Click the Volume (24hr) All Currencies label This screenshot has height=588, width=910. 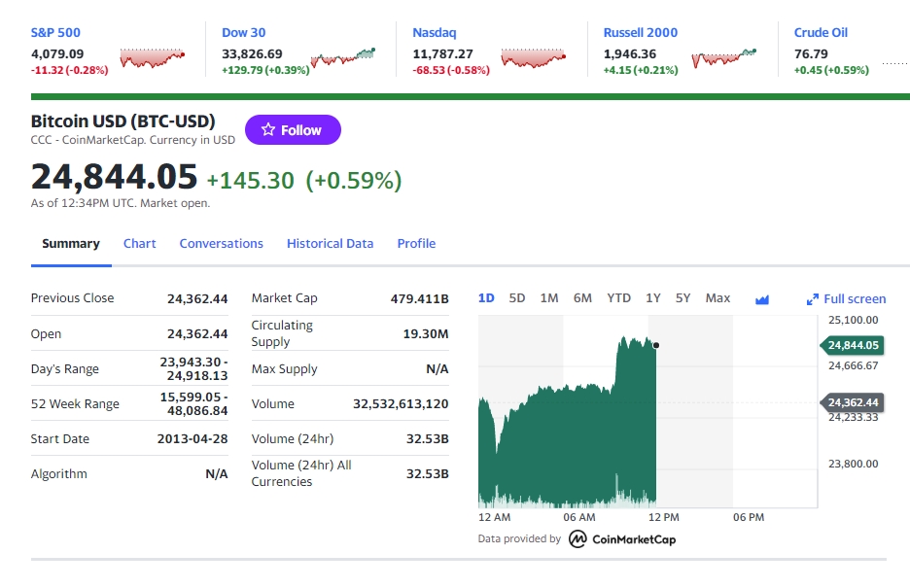[301, 473]
